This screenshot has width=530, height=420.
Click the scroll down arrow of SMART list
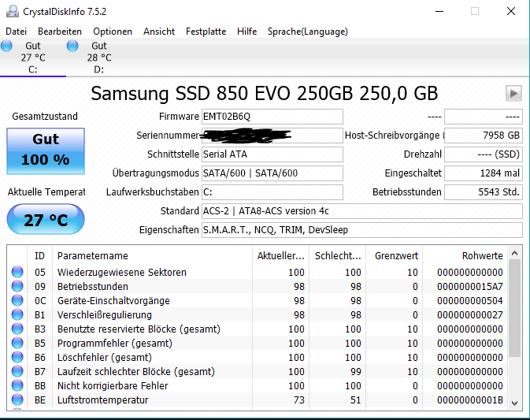click(x=515, y=403)
